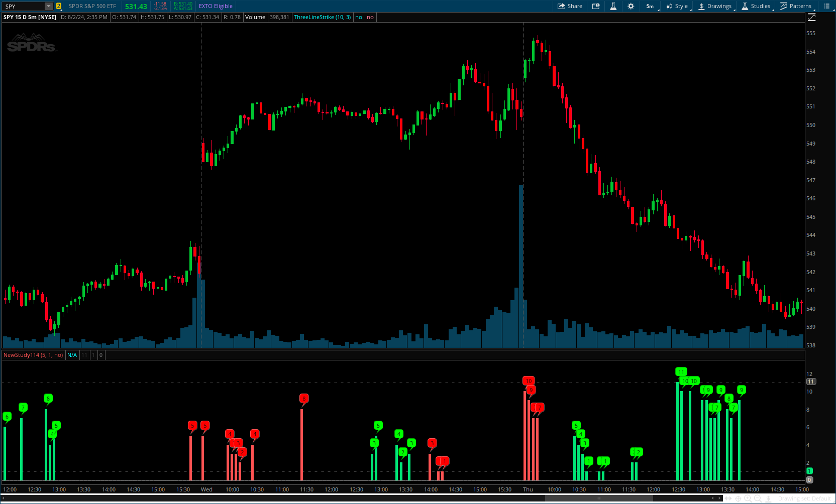Screen dimensions: 836x504
Task: Click the horizontal time scrollbar thumb
Action: [599, 498]
